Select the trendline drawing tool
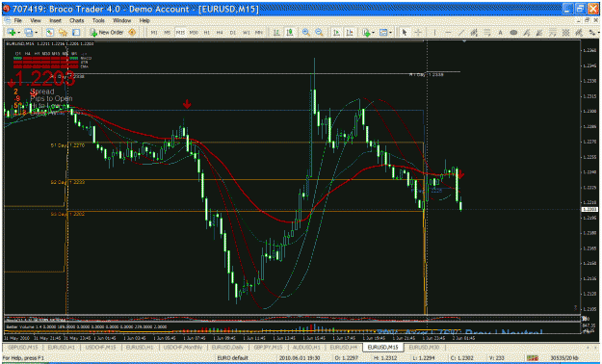This screenshot has width=602, height=364. [x=460, y=33]
